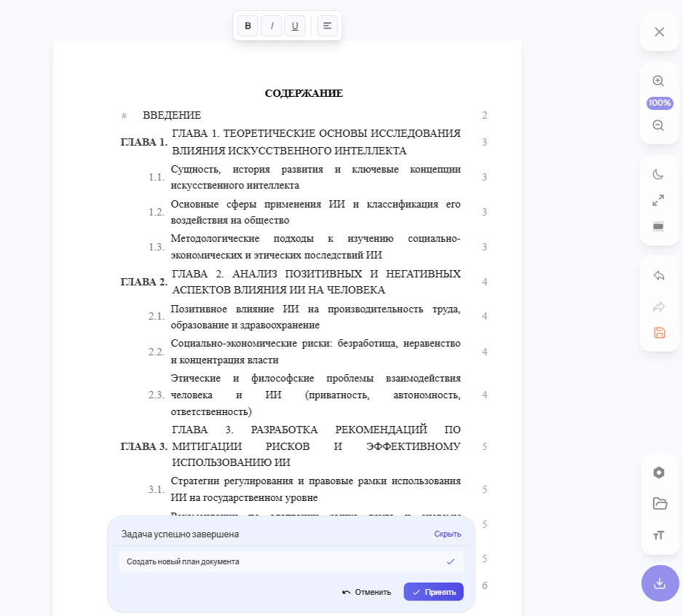
Task: Expand editor to fullscreen
Action: [x=658, y=200]
